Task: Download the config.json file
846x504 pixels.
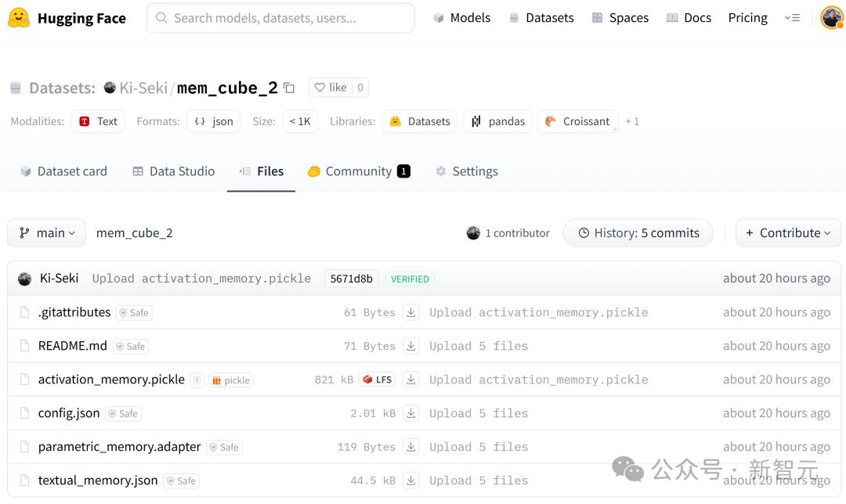Action: pyautogui.click(x=411, y=413)
